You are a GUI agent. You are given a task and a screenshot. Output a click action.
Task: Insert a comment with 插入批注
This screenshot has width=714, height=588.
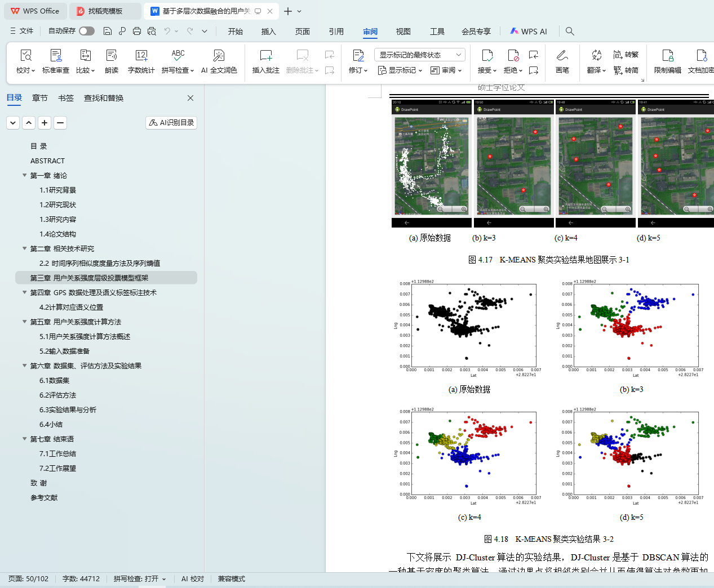point(265,56)
